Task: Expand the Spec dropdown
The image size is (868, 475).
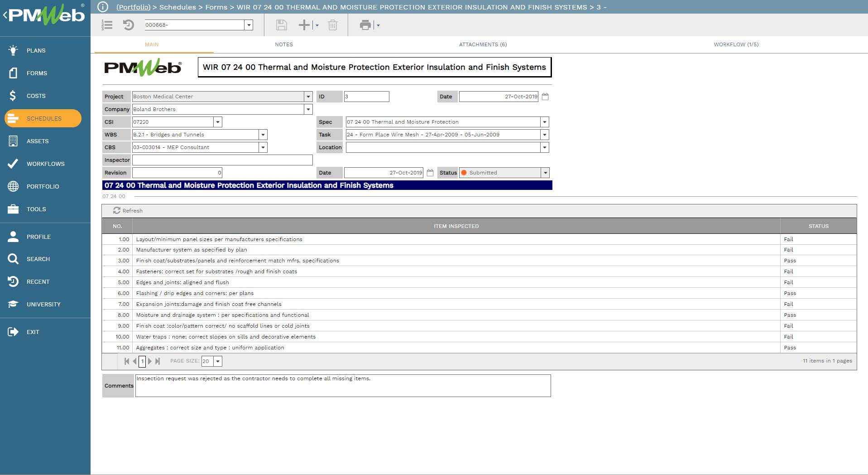Action: pos(545,122)
